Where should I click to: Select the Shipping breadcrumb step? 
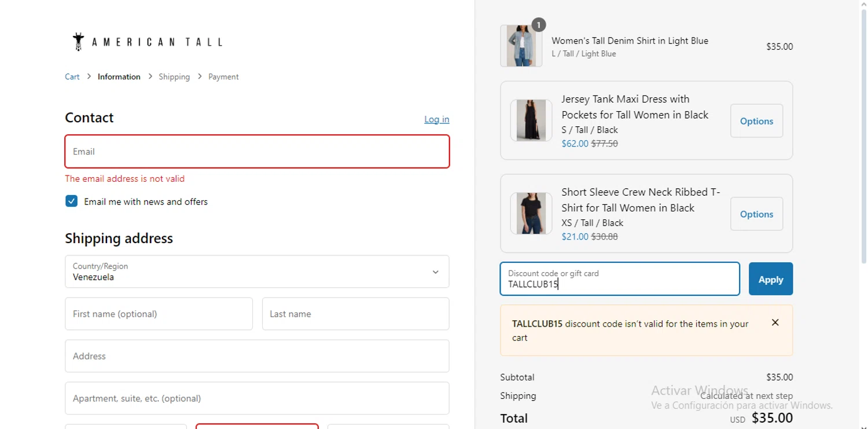click(174, 76)
